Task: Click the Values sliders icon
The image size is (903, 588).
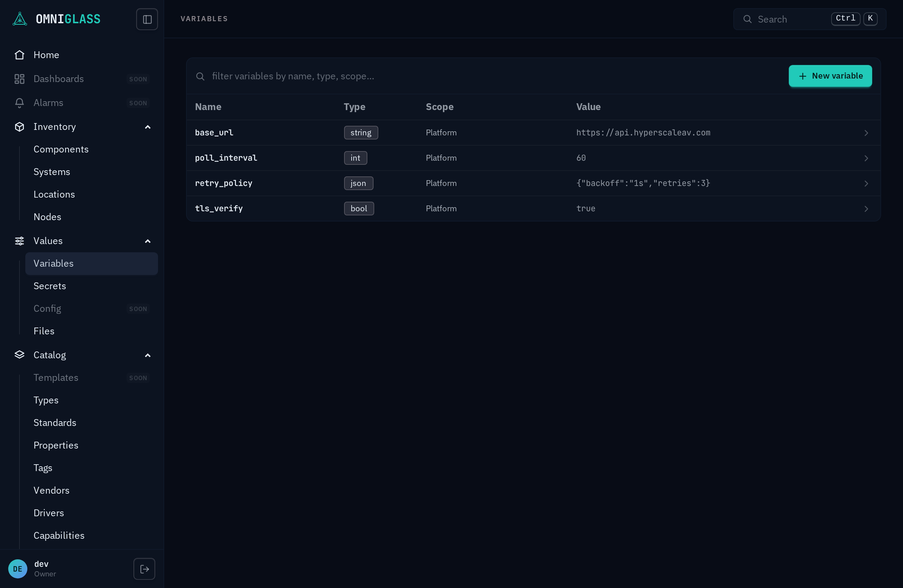Action: 19,241
